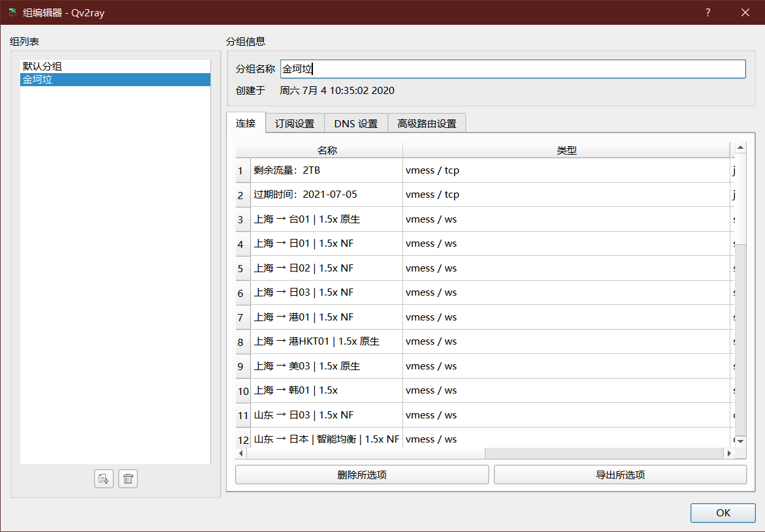Select 金坷垃 in the group list

(x=38, y=80)
